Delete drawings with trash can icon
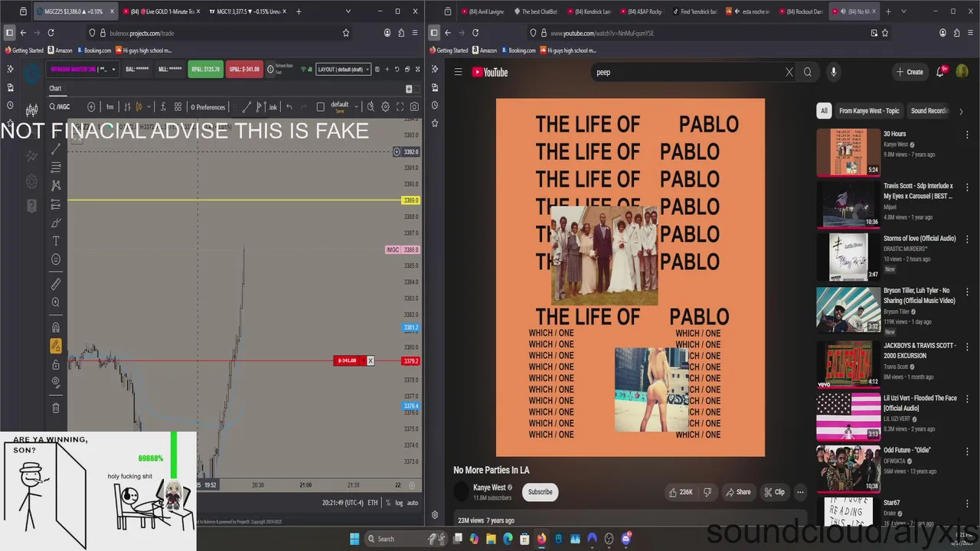980x551 pixels. (56, 408)
